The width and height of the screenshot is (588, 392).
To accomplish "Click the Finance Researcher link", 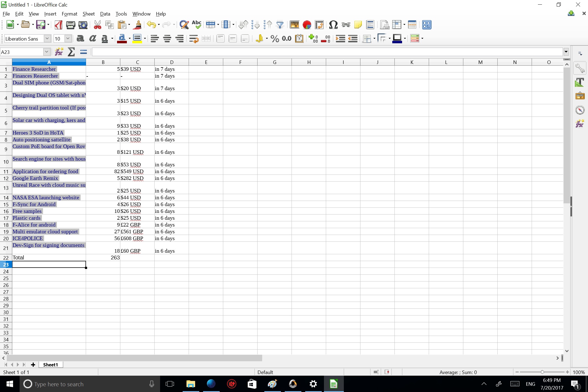I will (x=34, y=69).
